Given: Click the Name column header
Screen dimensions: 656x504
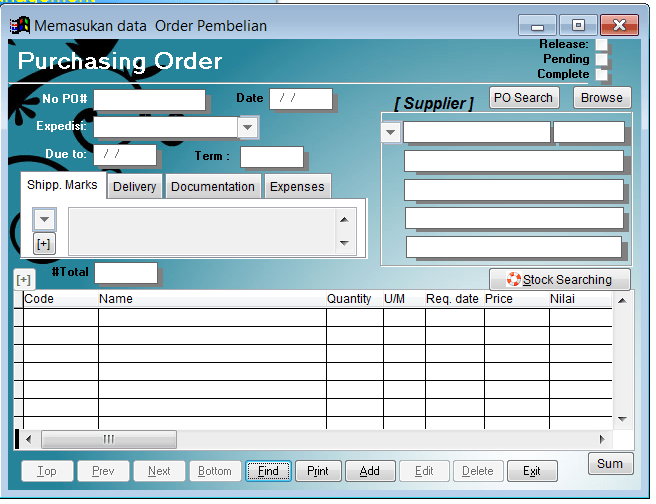Looking at the screenshot, I should coord(212,299).
